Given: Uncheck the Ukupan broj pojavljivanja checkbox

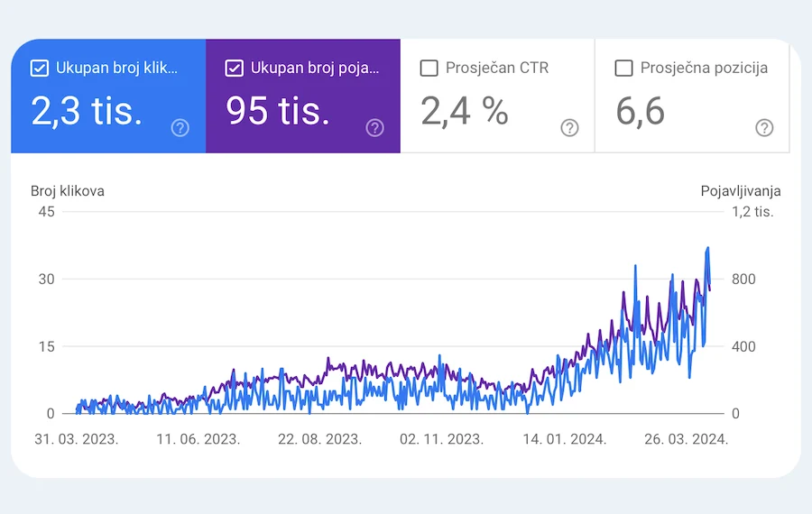Looking at the screenshot, I should click(235, 68).
